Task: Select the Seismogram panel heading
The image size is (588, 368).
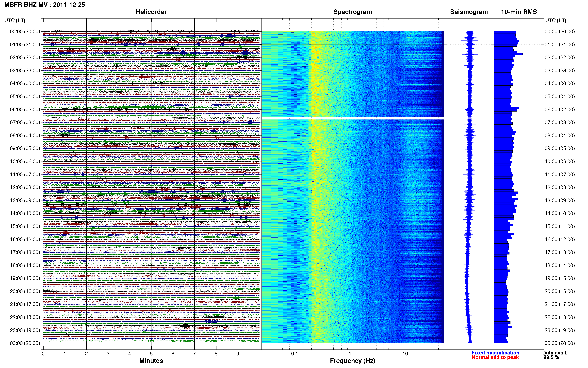Action: [x=469, y=12]
